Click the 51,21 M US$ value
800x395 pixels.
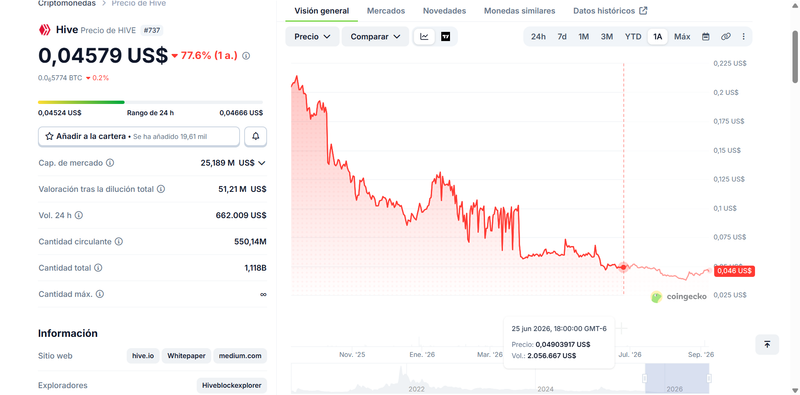[242, 189]
